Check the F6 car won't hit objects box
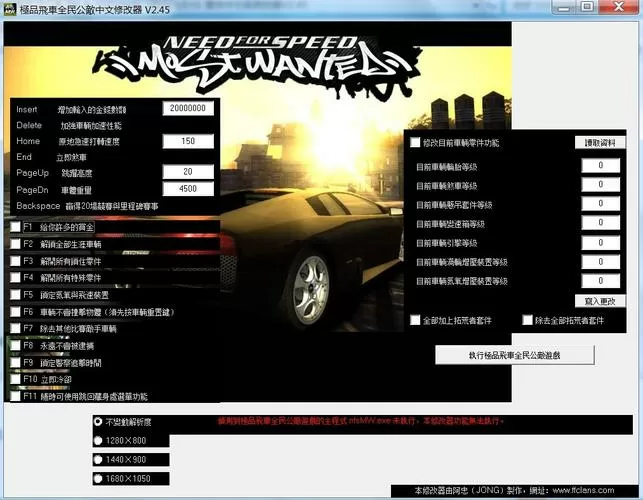 coord(16,312)
